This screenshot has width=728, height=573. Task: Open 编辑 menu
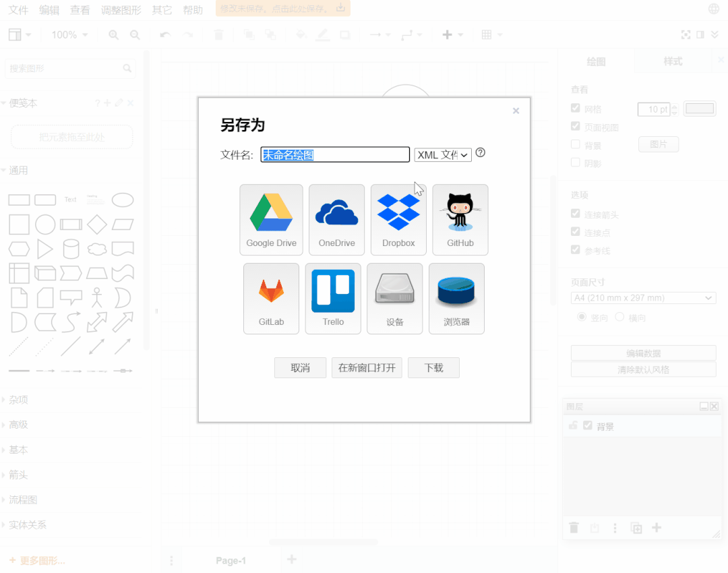tap(49, 9)
